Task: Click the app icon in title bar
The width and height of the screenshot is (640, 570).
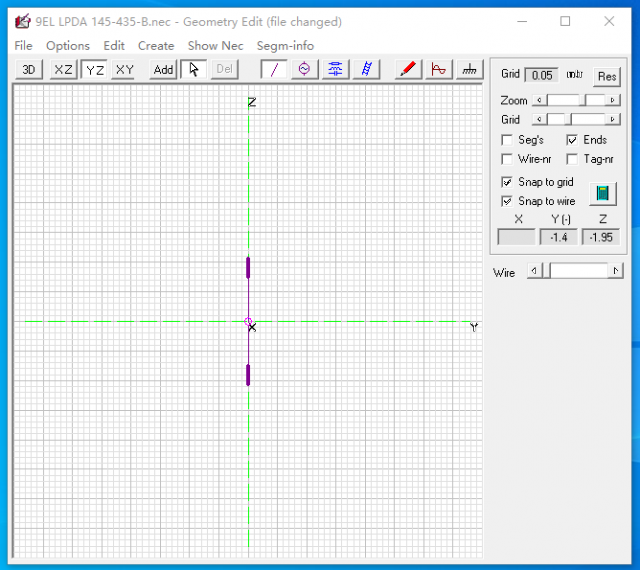Action: click(23, 21)
